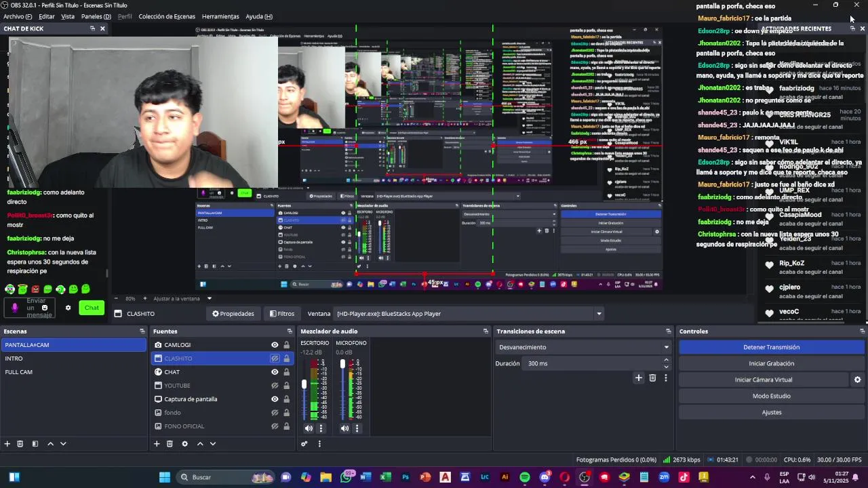The image size is (868, 488).
Task: Undock the Chat de Kick panel
Action: tap(92, 28)
